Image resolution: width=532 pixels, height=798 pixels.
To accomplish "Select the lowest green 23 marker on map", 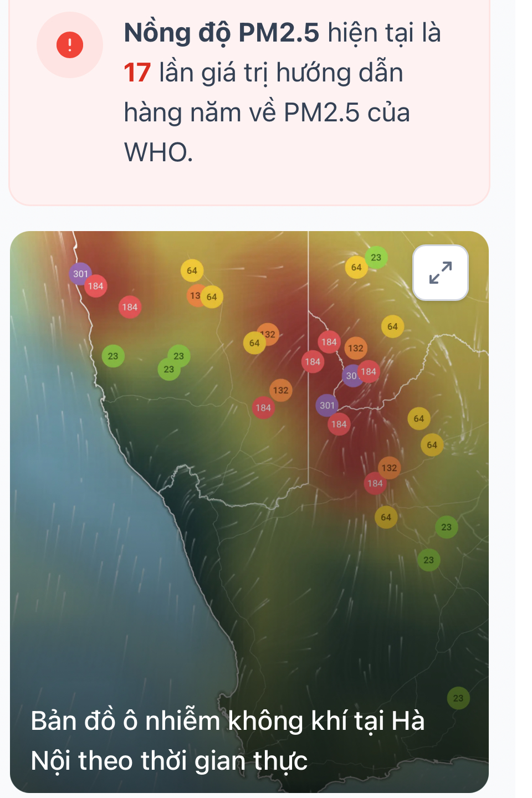I will coord(458,698).
